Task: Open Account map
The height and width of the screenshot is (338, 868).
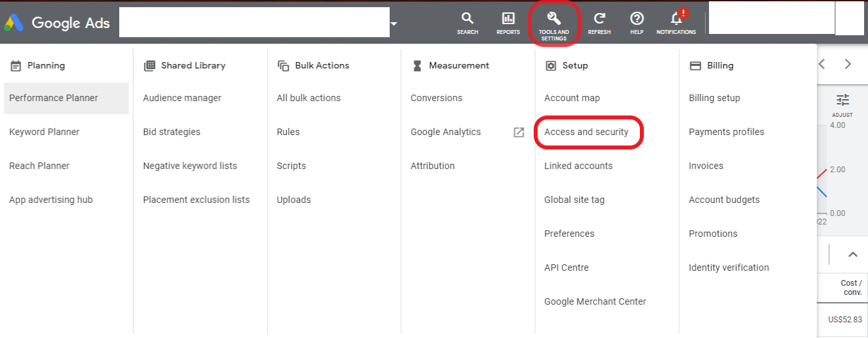Action: pyautogui.click(x=571, y=98)
